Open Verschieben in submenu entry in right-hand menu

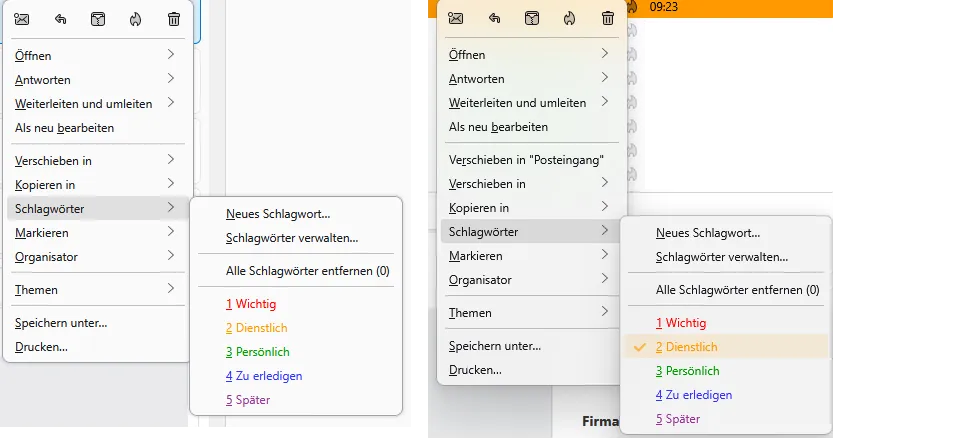click(532, 184)
